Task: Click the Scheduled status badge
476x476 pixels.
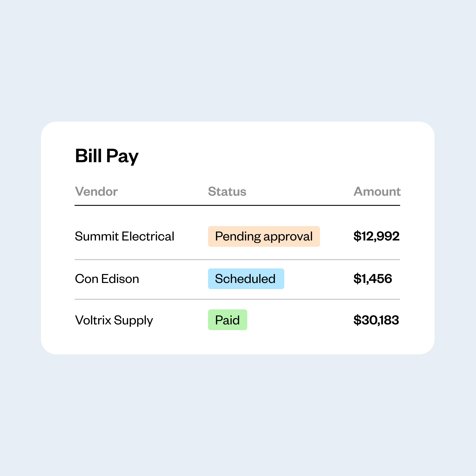Action: click(246, 279)
